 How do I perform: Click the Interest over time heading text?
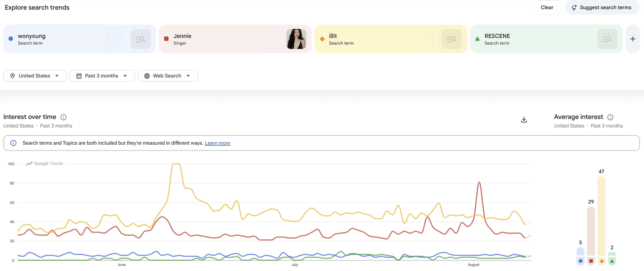[30, 117]
